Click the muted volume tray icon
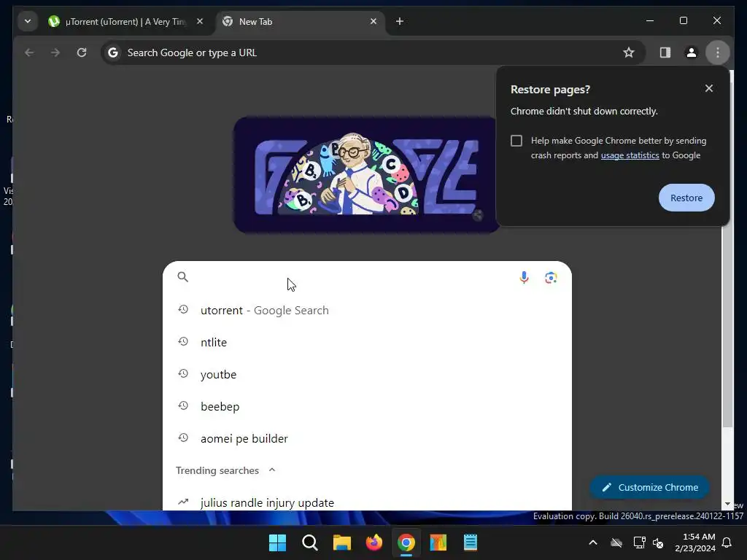The image size is (747, 560). click(659, 542)
